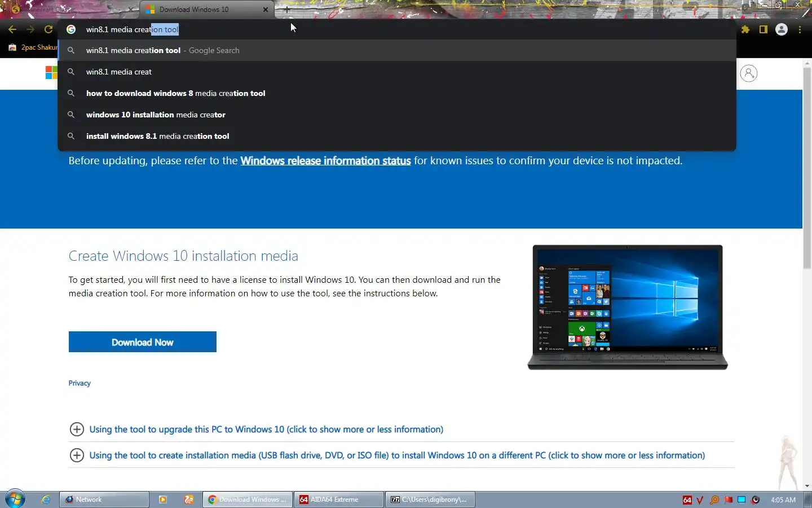
Task: Click the round dark tray icon
Action: [x=756, y=500]
